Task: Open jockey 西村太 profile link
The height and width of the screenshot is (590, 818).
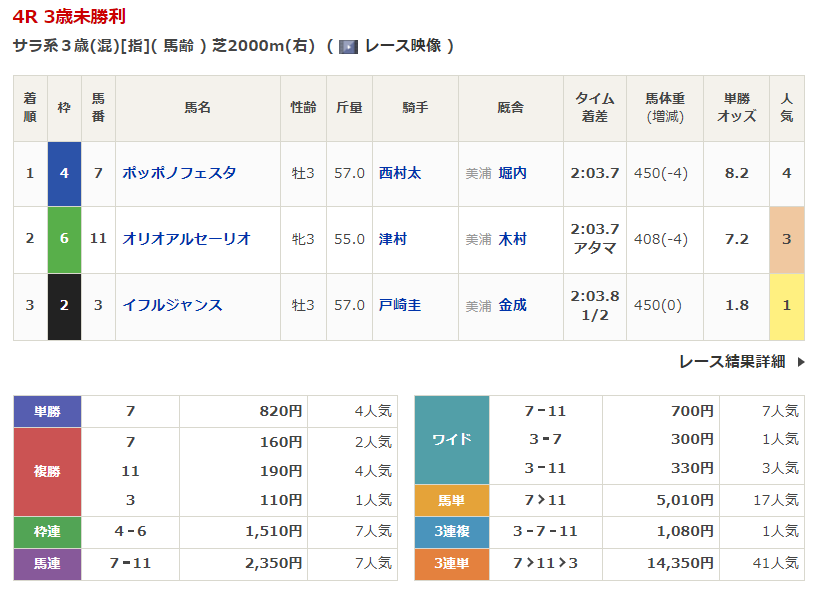Action: 400,173
